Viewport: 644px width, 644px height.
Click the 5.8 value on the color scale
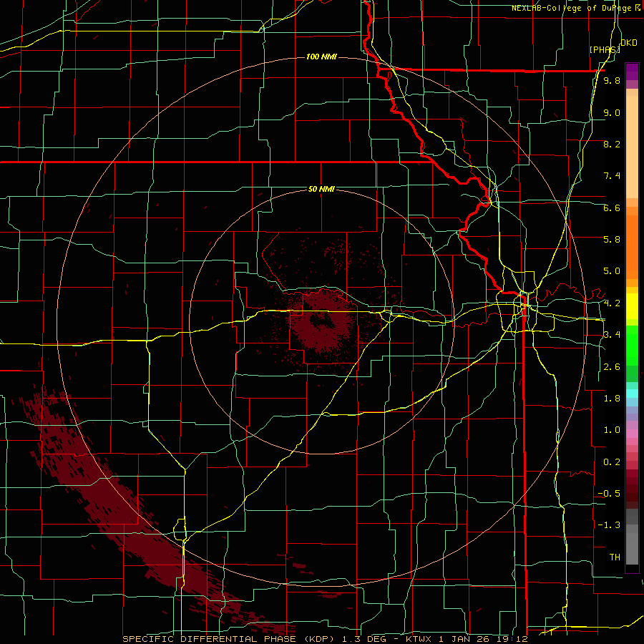pos(612,239)
